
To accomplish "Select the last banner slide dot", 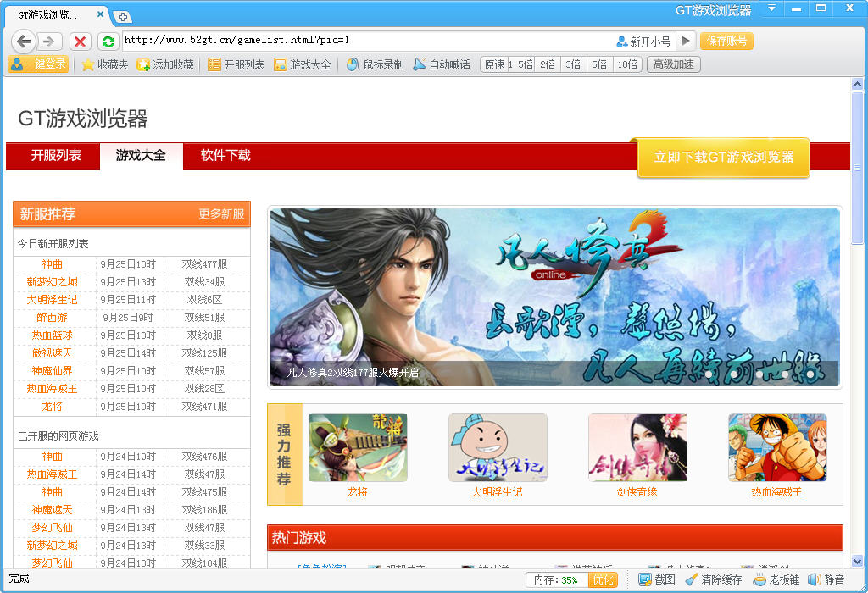I will pos(810,374).
